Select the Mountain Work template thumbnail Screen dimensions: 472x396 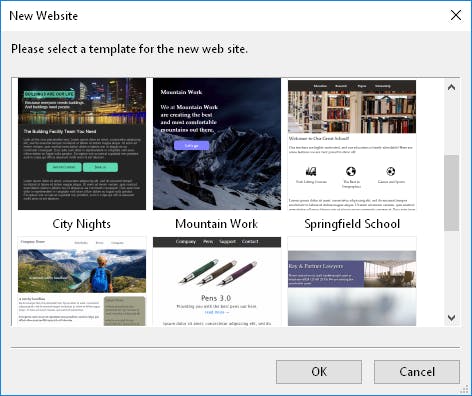(217, 144)
